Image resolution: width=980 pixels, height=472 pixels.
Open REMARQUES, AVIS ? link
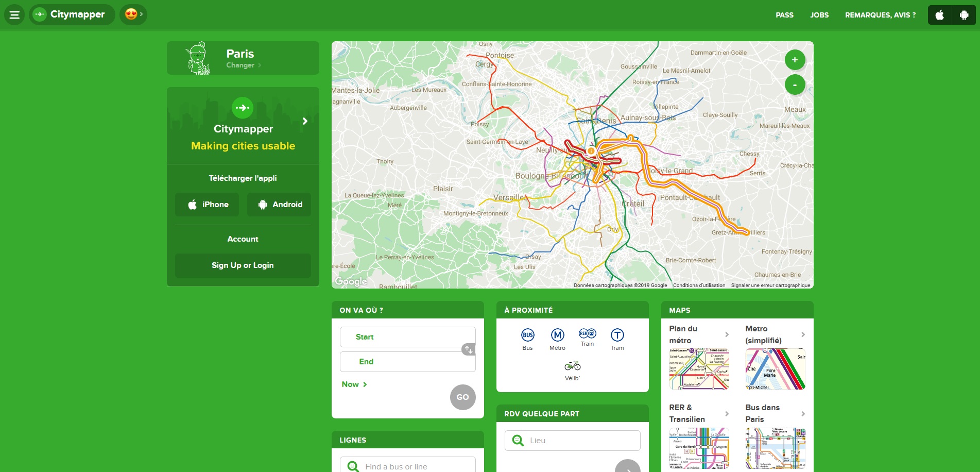[x=880, y=15]
